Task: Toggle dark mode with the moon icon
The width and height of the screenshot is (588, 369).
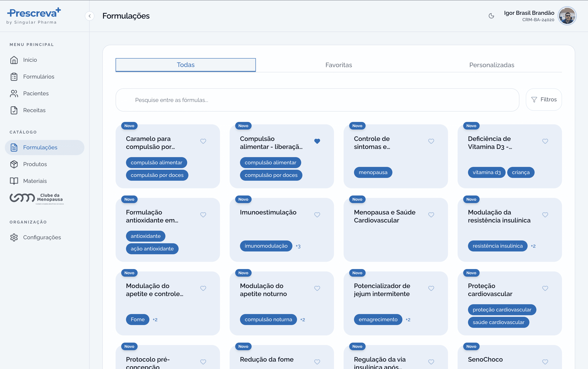Action: click(491, 16)
